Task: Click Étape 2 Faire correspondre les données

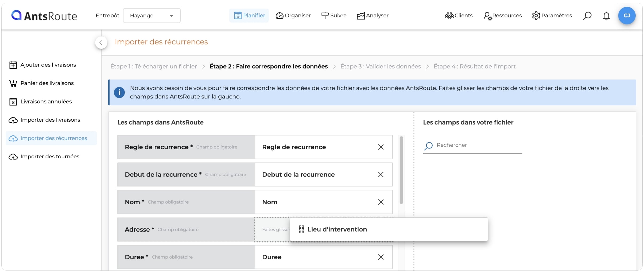Action: (x=269, y=66)
